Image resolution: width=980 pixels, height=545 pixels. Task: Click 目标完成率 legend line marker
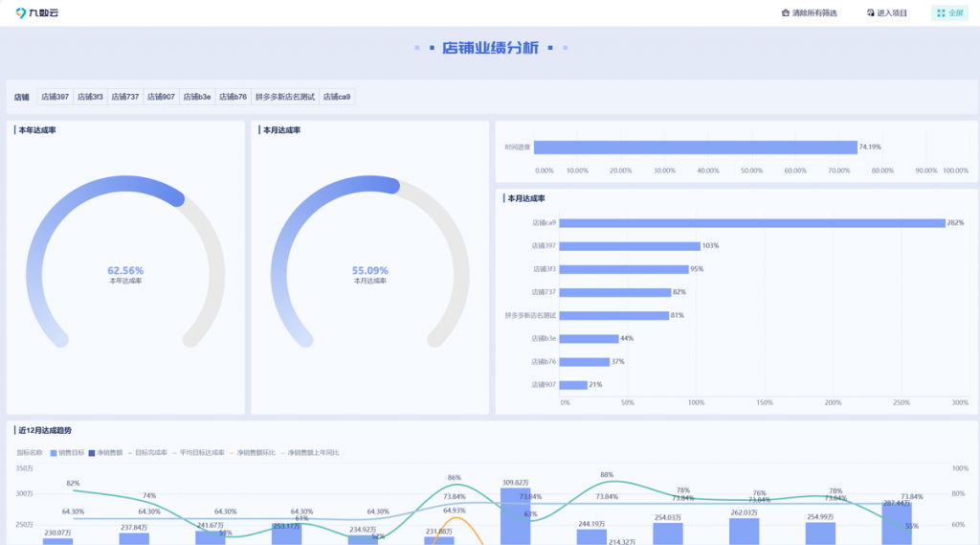click(x=129, y=452)
